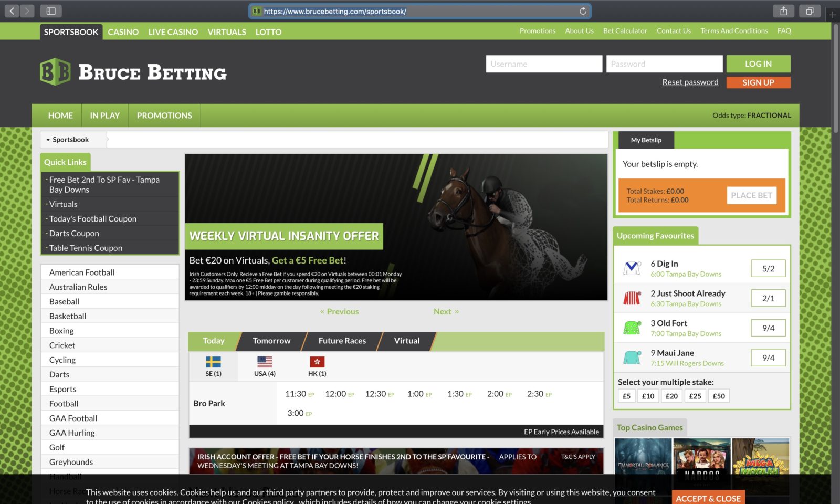Select the £20 multiple stake option

(x=671, y=396)
